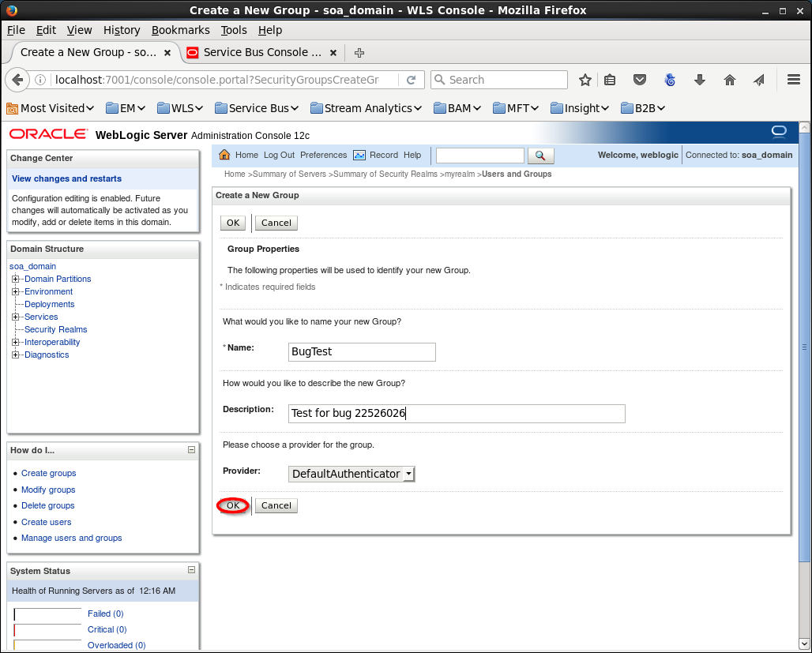The width and height of the screenshot is (812, 653).
Task: Click the Firefox home toolbar icon
Action: (x=730, y=80)
